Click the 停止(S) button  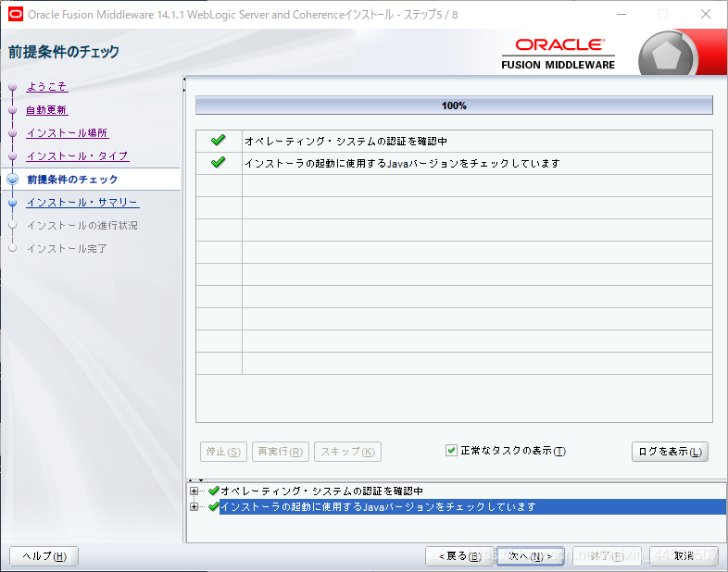[223, 452]
